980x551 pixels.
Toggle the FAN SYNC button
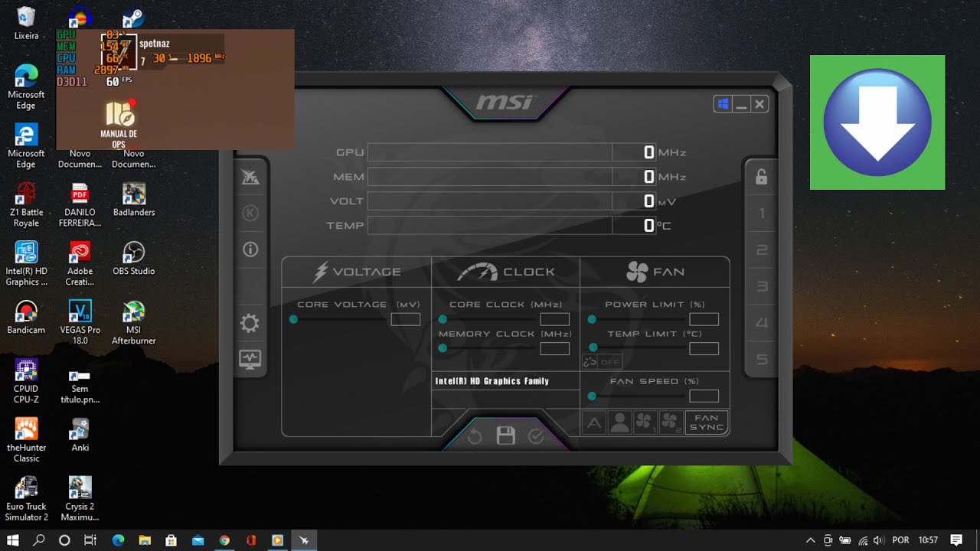(x=706, y=422)
